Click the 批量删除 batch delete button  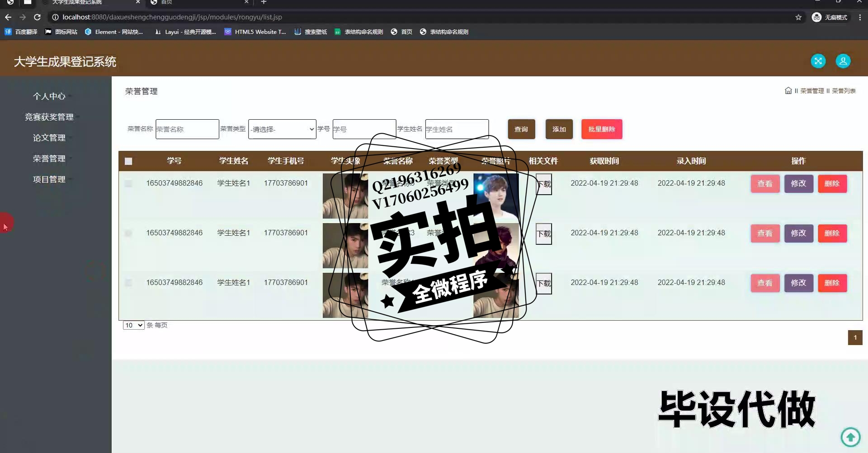[x=602, y=129]
